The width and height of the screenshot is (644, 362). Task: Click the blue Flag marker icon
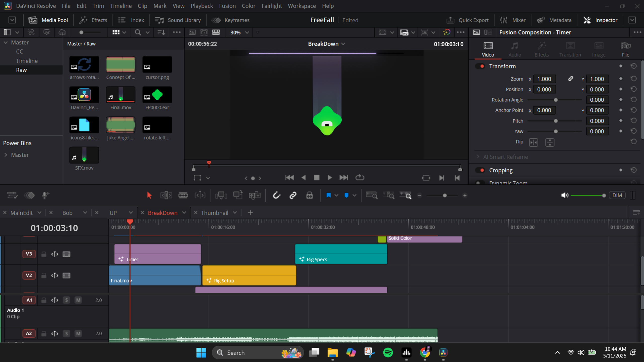[x=328, y=195]
